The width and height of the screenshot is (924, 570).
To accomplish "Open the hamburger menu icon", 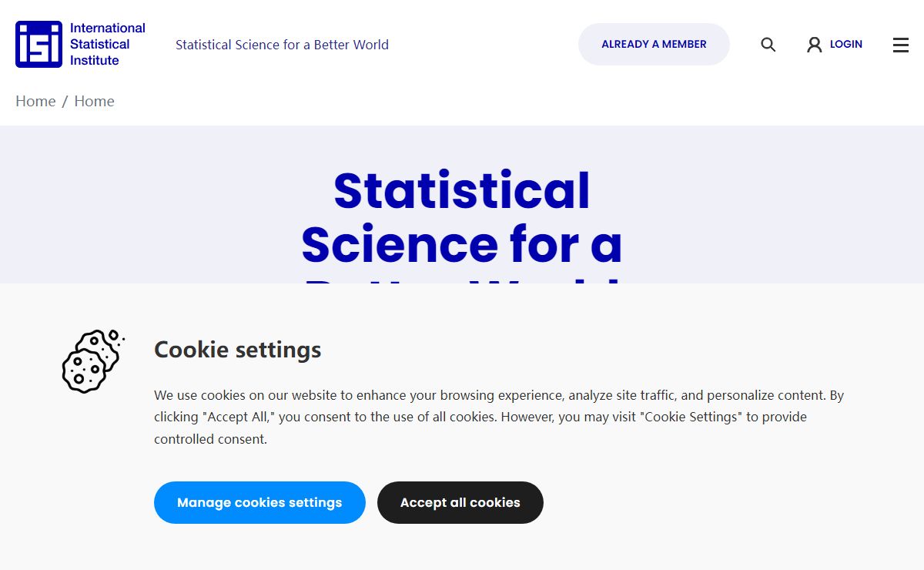I will click(901, 45).
